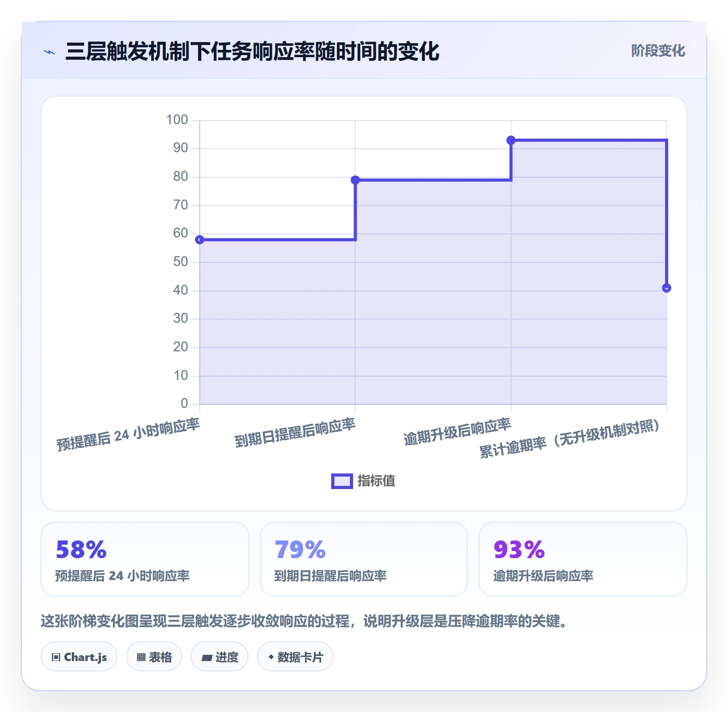Click the 表格 tag grid icon
This screenshot has width=728, height=712.
(141, 657)
